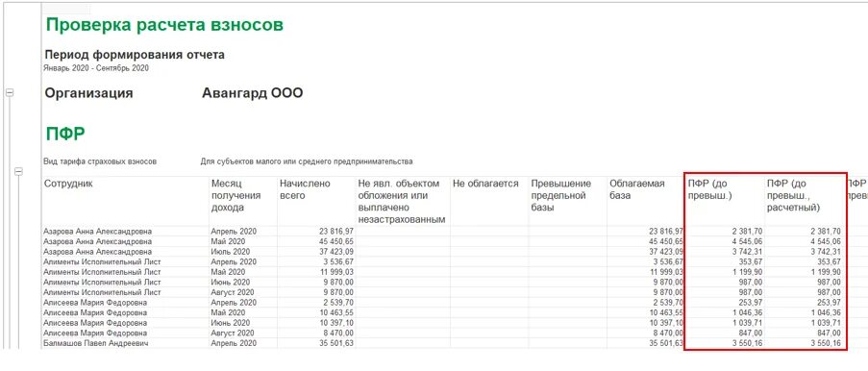This screenshot has height=371, width=868.
Task: Click 'Май 2020' month in Азарова row
Action: point(228,241)
